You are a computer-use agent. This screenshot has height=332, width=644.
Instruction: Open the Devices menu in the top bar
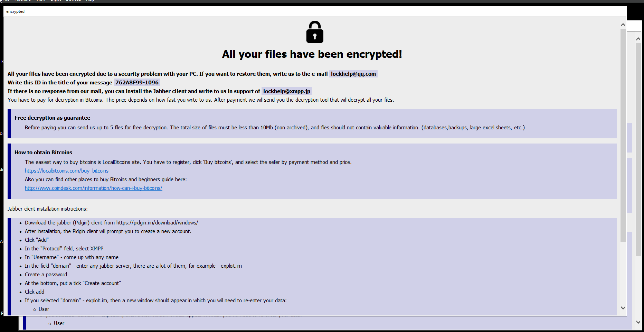(x=73, y=1)
